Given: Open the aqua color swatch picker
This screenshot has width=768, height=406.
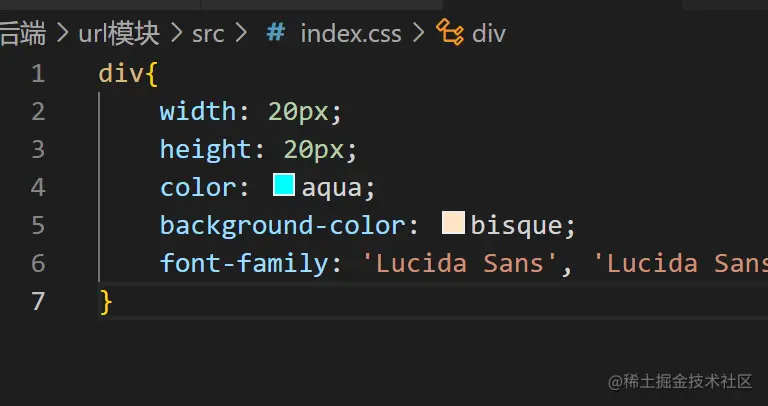Looking at the screenshot, I should (x=284, y=186).
